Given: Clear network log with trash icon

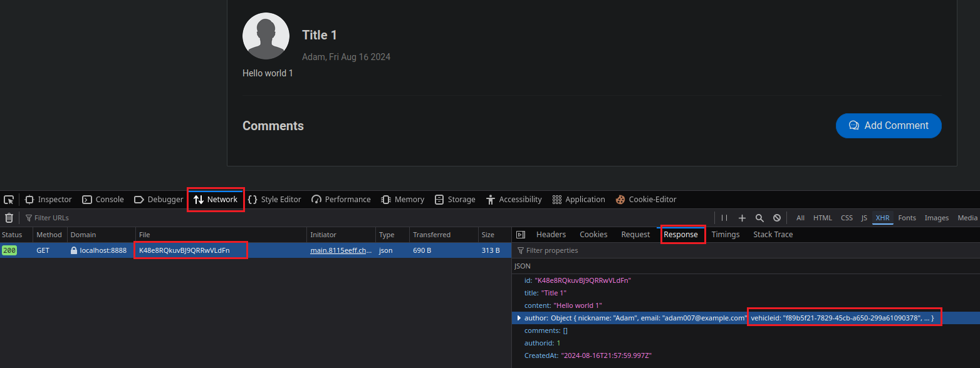Looking at the screenshot, I should (x=9, y=218).
